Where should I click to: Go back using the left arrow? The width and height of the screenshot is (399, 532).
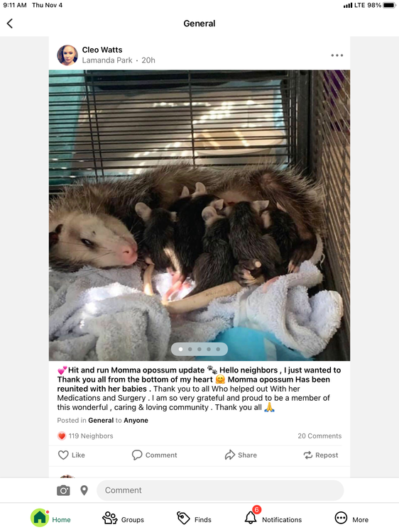click(x=9, y=23)
